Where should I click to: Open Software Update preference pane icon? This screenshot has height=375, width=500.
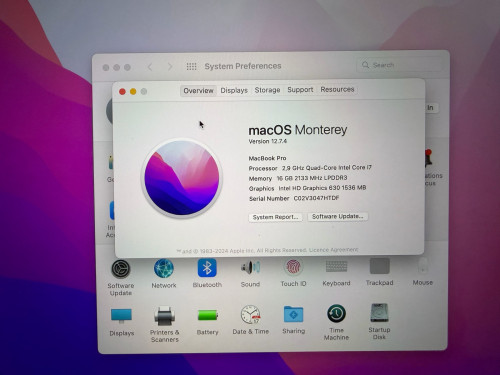(x=121, y=269)
